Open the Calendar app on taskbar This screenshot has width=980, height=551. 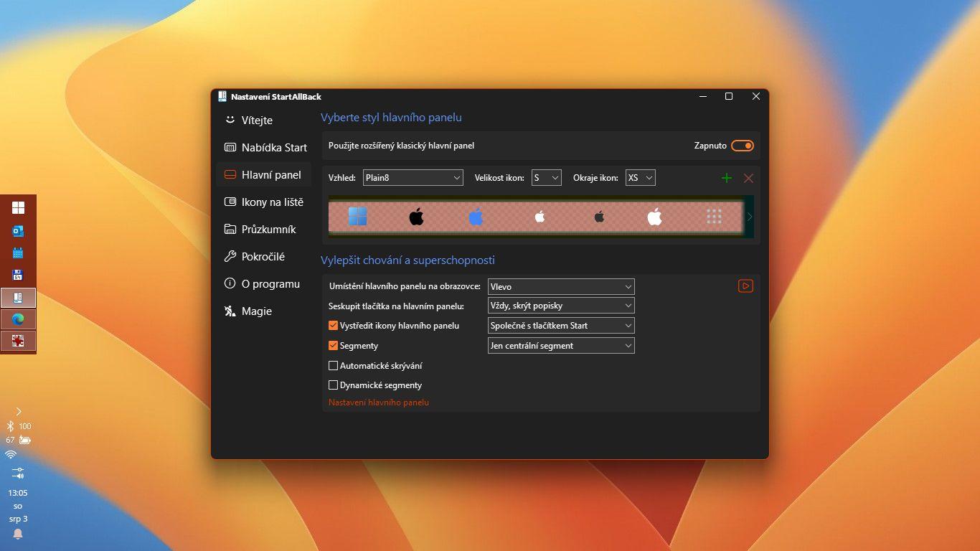click(18, 253)
